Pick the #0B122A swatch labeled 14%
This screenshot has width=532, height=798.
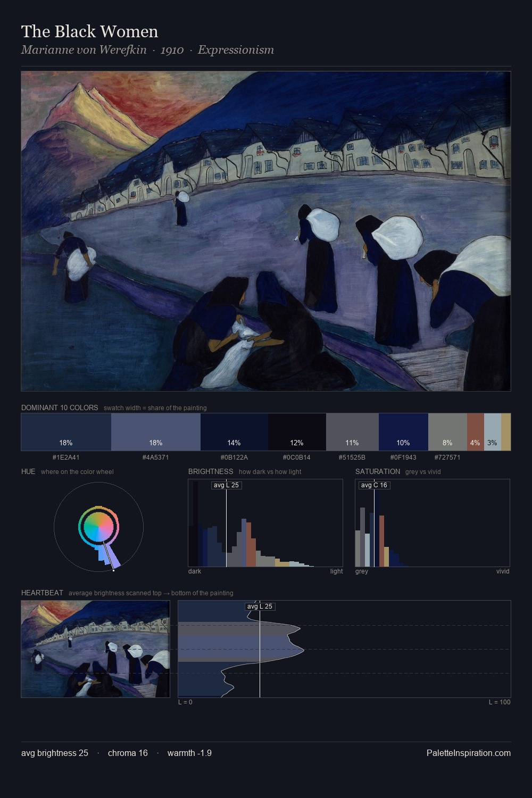click(x=234, y=432)
